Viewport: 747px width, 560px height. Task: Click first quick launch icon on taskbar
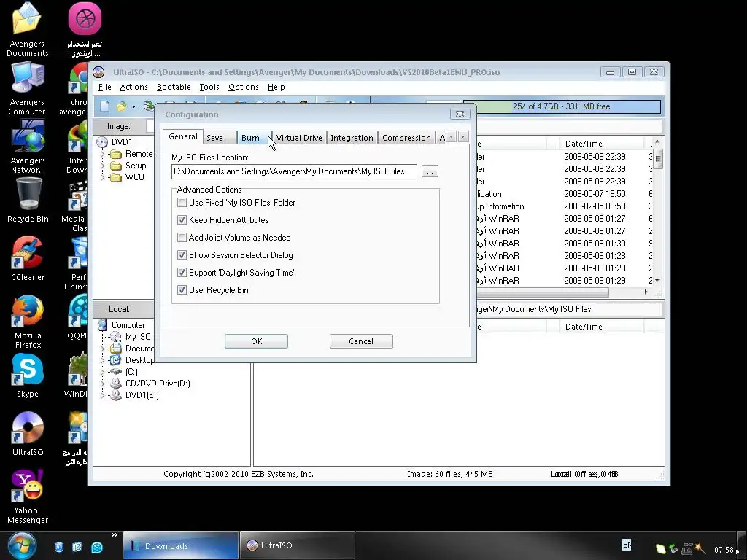pyautogui.click(x=58, y=547)
